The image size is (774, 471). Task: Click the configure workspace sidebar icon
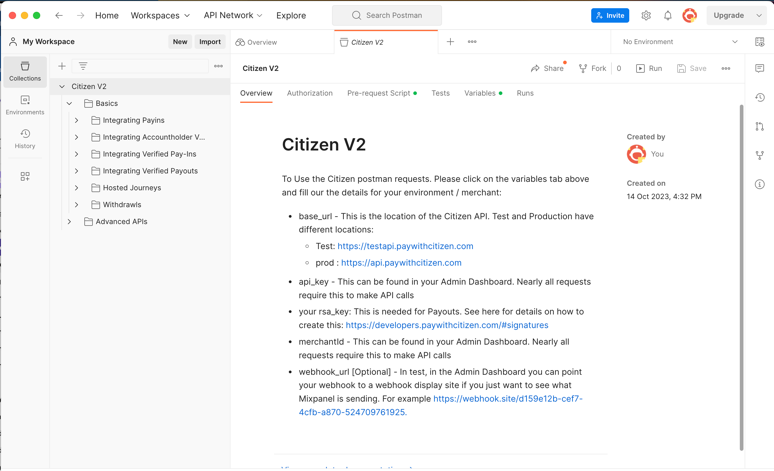click(x=25, y=176)
